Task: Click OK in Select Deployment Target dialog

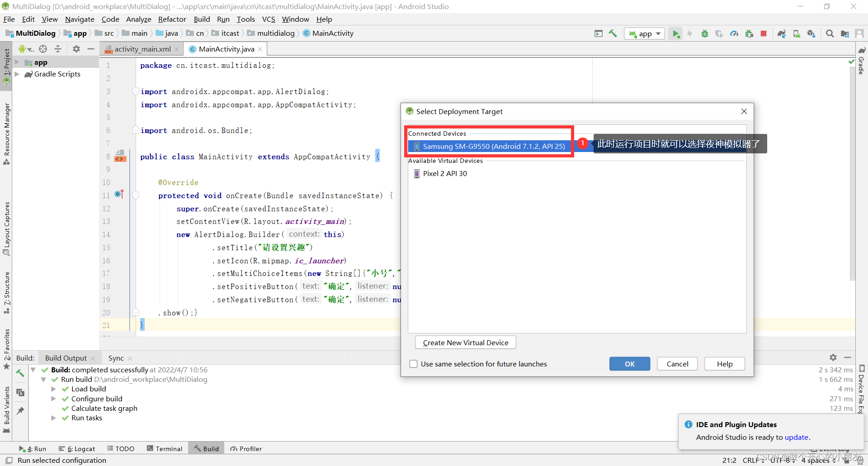Action: 630,364
